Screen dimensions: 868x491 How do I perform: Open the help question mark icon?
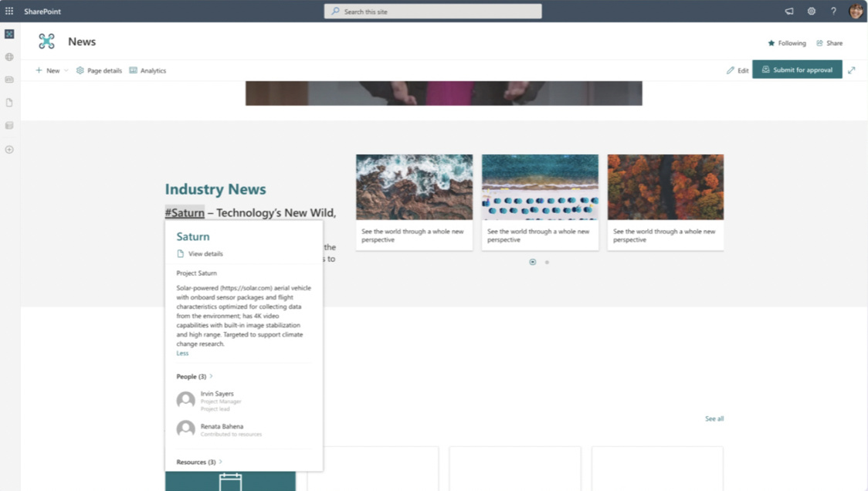click(x=833, y=12)
